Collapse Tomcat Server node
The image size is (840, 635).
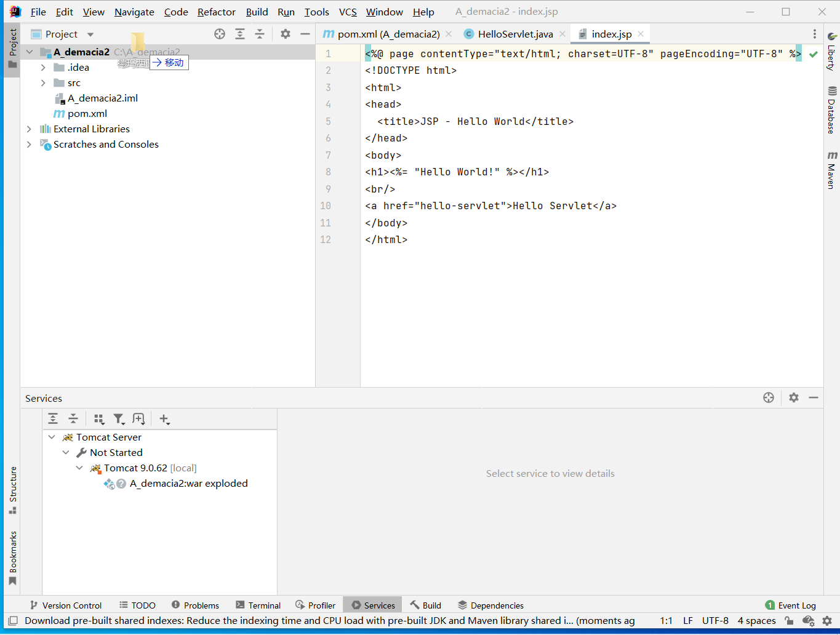52,437
